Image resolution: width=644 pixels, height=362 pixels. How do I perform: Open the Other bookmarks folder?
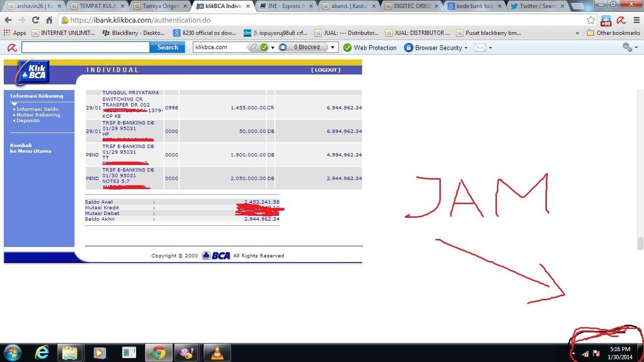point(613,33)
